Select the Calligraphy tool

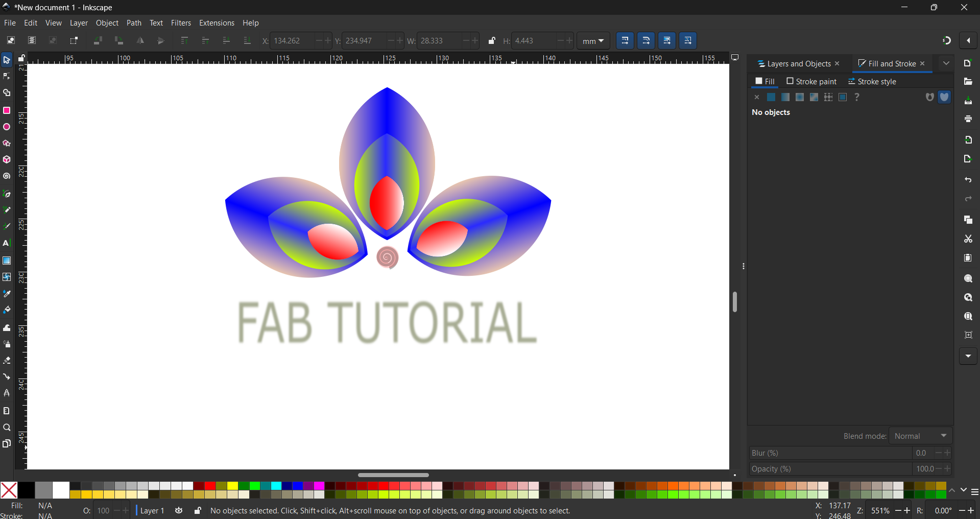[7, 226]
